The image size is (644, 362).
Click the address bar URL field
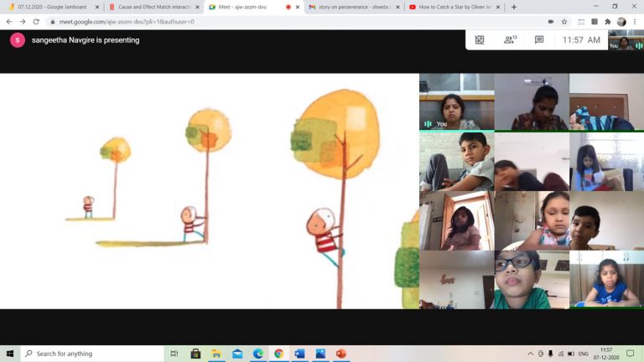(x=296, y=22)
